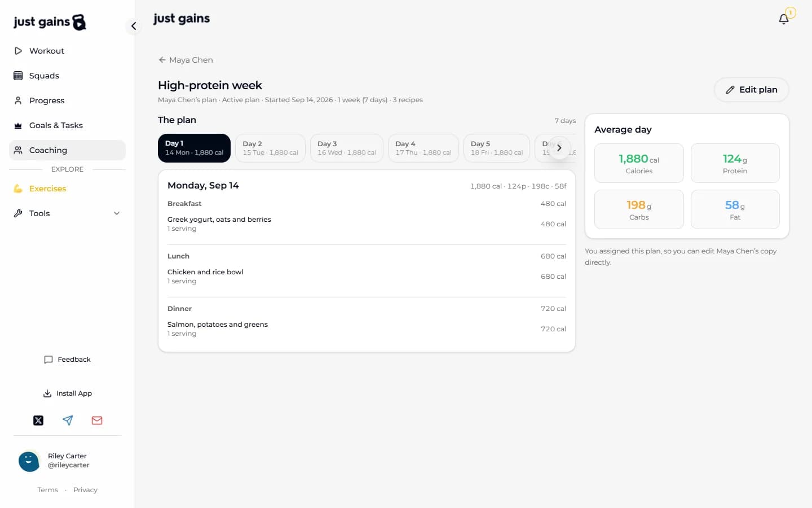Screen dimensions: 812x508
Task: Click the Monday, Sep 14 heading
Action: pyautogui.click(x=203, y=185)
